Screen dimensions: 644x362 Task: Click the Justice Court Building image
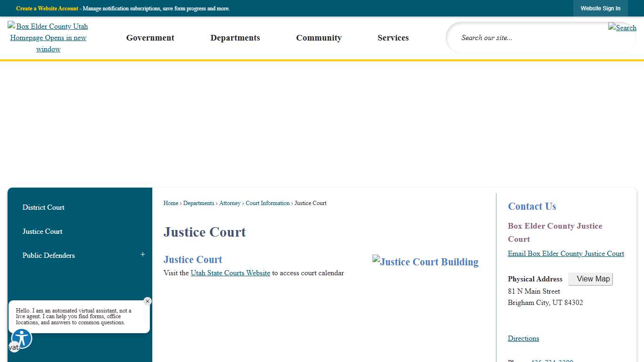tap(425, 262)
